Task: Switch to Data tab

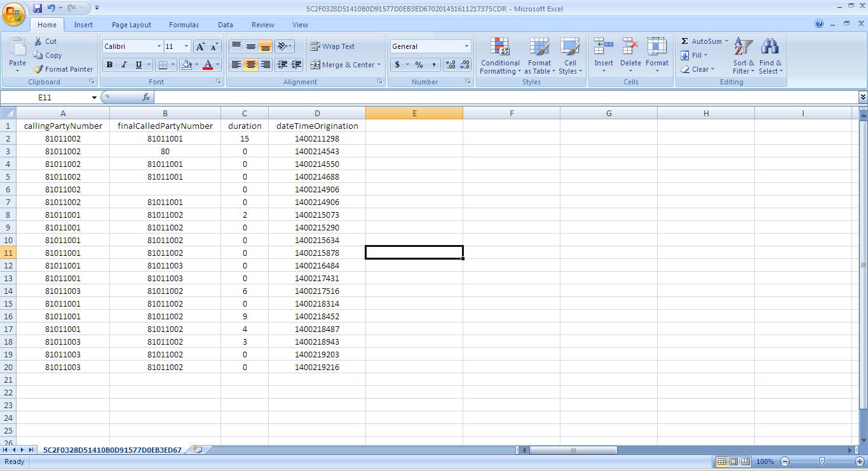Action: [226, 25]
